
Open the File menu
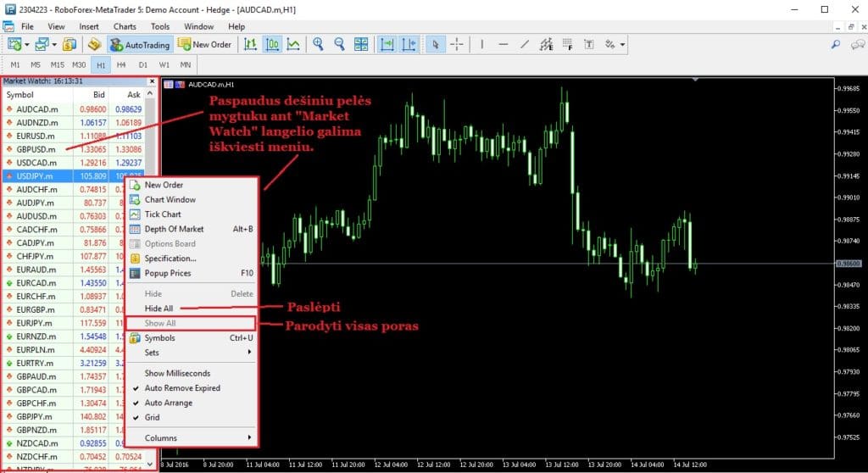[x=27, y=26]
